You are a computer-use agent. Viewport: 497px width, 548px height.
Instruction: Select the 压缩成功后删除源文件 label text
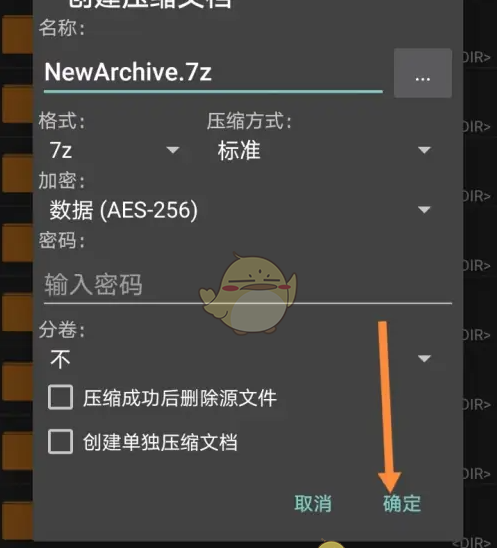[180, 398]
